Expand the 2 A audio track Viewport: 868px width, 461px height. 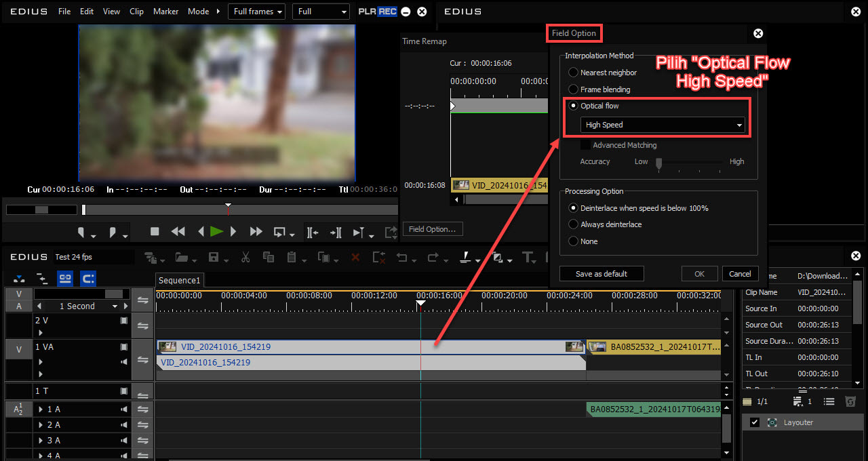point(41,425)
